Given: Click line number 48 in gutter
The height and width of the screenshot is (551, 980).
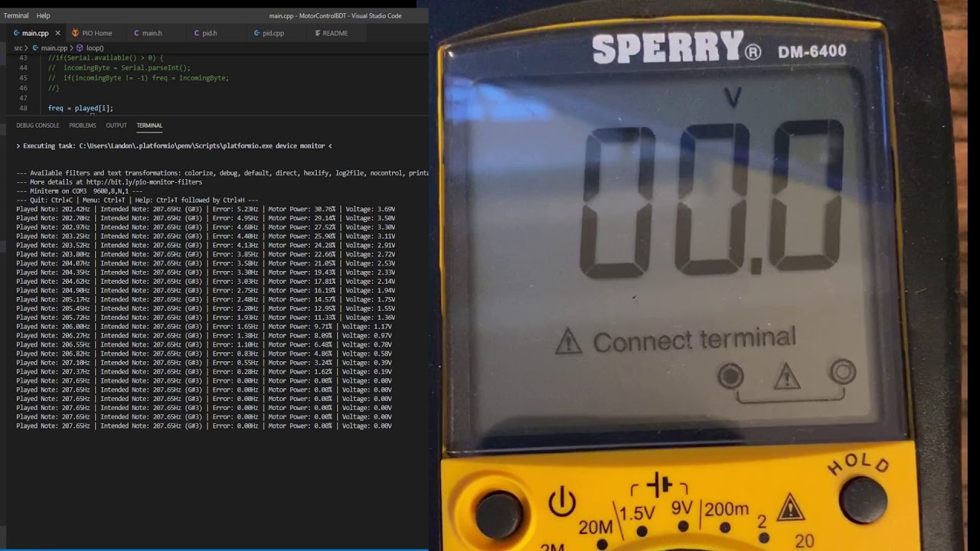Looking at the screenshot, I should pos(23,108).
